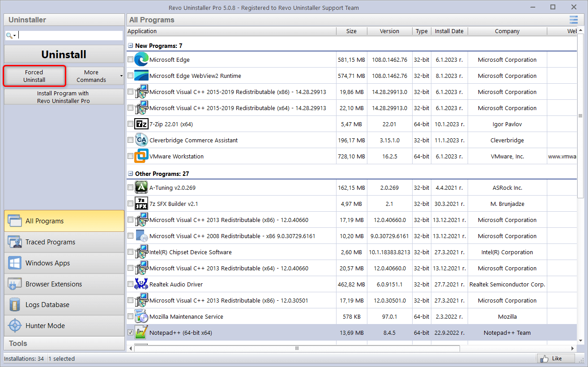The height and width of the screenshot is (367, 588).
Task: Click the horizontal scrollbar right arrow
Action: pos(573,348)
